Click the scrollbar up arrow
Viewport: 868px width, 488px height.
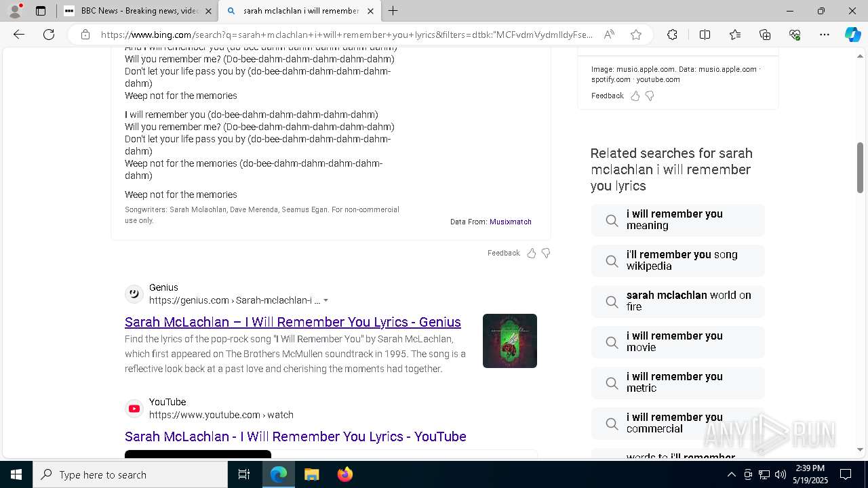860,56
